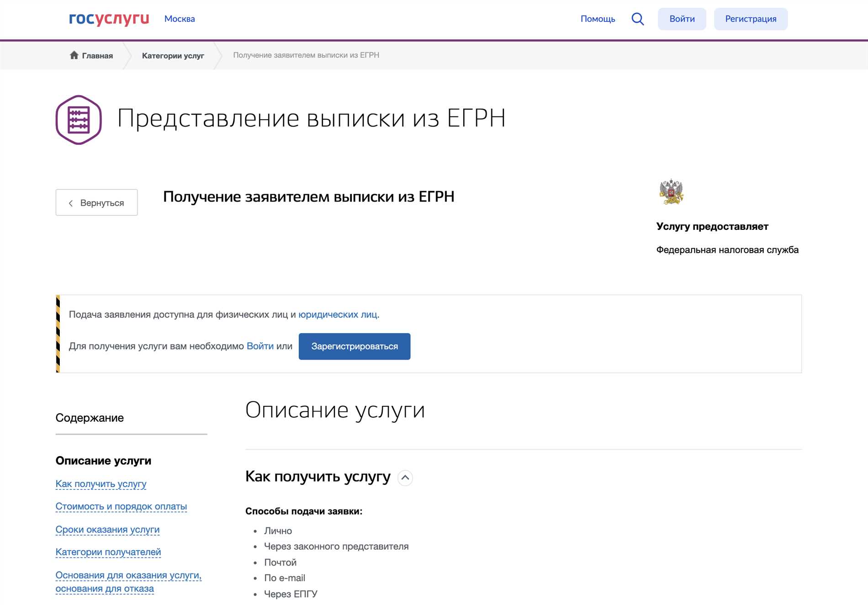Click the По e-mail list item
Viewport: 868px width, 605px height.
pos(285,578)
